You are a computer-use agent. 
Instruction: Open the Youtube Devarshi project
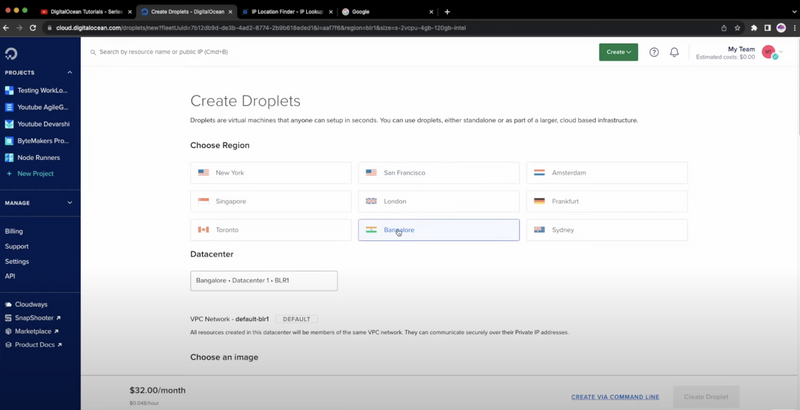(x=37, y=124)
